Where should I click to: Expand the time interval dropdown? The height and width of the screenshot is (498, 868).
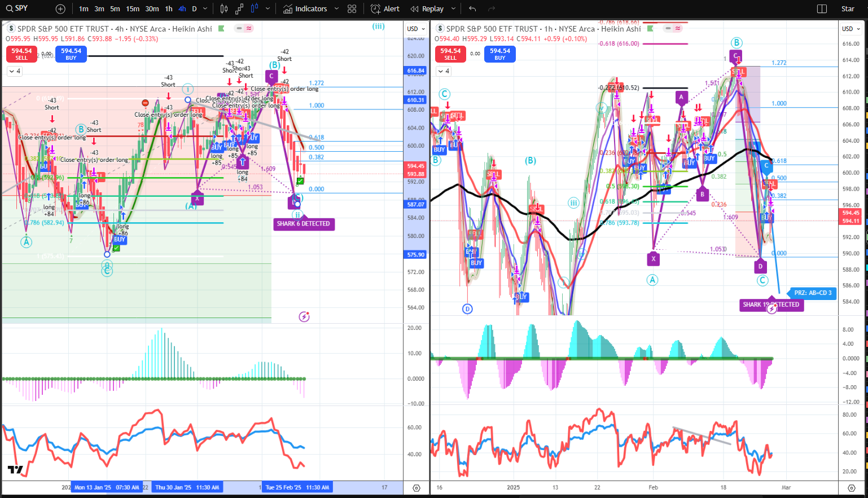click(205, 9)
